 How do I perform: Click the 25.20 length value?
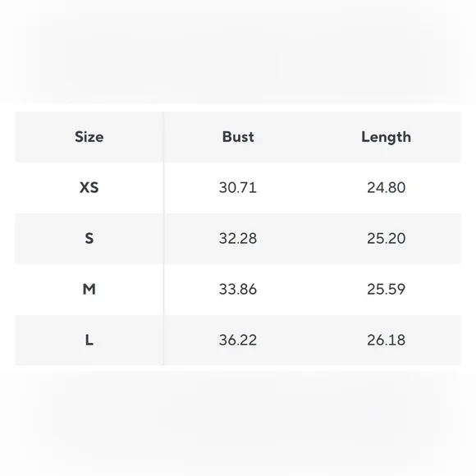point(387,238)
